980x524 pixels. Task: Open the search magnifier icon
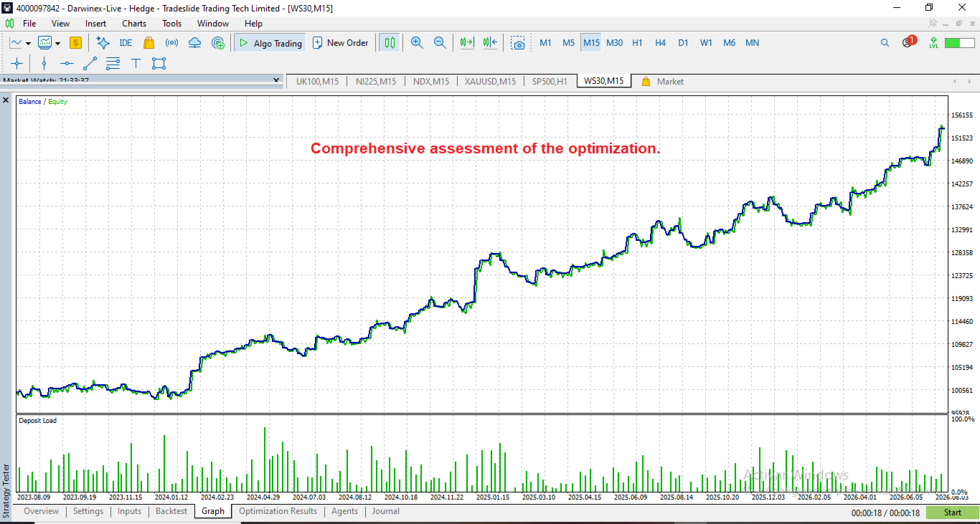point(885,43)
